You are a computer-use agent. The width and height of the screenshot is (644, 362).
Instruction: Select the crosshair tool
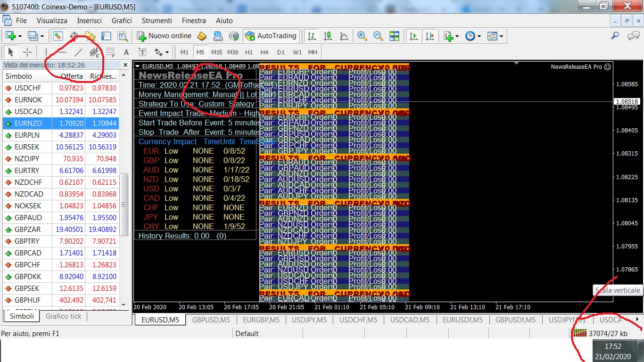click(x=27, y=52)
